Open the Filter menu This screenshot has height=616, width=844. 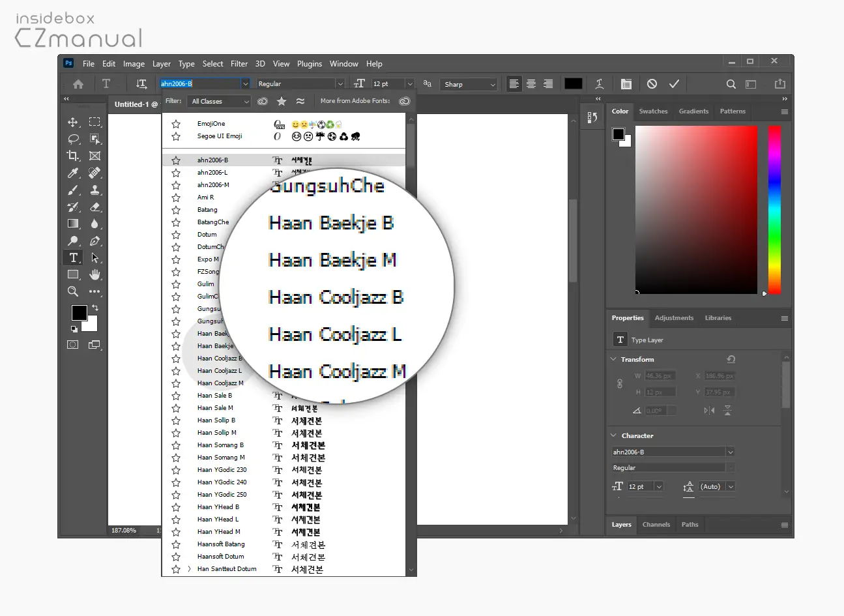tap(239, 64)
